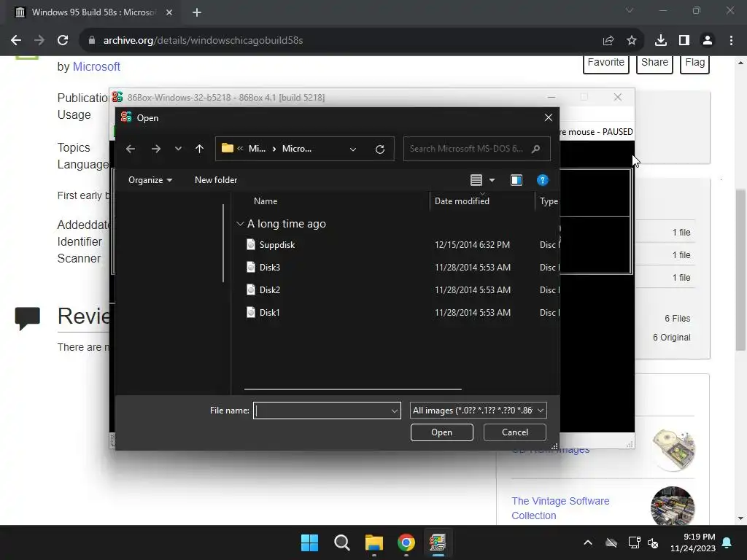Screen dimensions: 747x560
Task: Open the 'All images' file type filter
Action: [478, 411]
